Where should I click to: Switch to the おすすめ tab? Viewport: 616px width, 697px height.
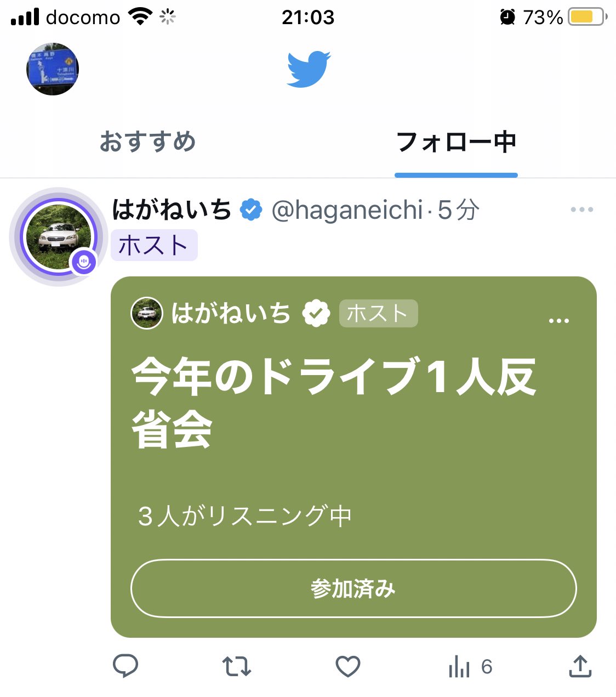coord(147,141)
